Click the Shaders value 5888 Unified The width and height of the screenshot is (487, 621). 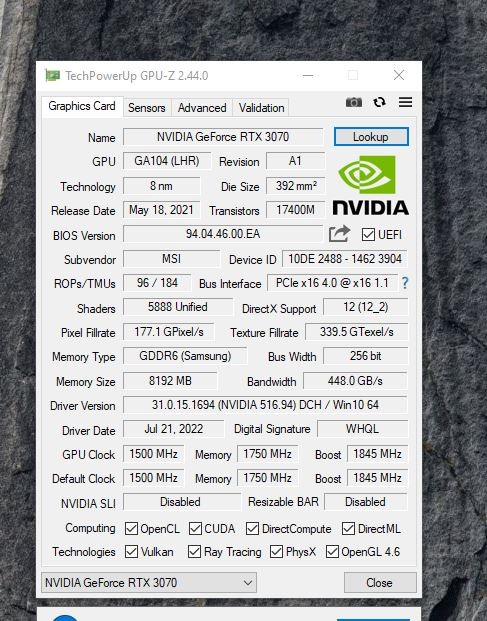[178, 307]
